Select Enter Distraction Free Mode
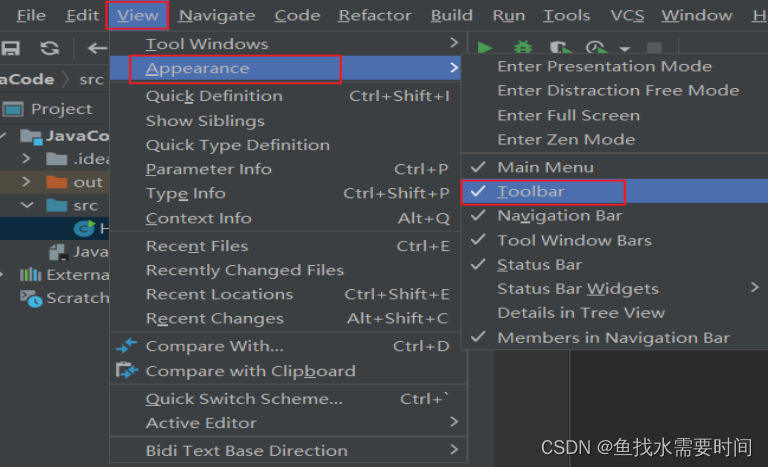 [615, 90]
